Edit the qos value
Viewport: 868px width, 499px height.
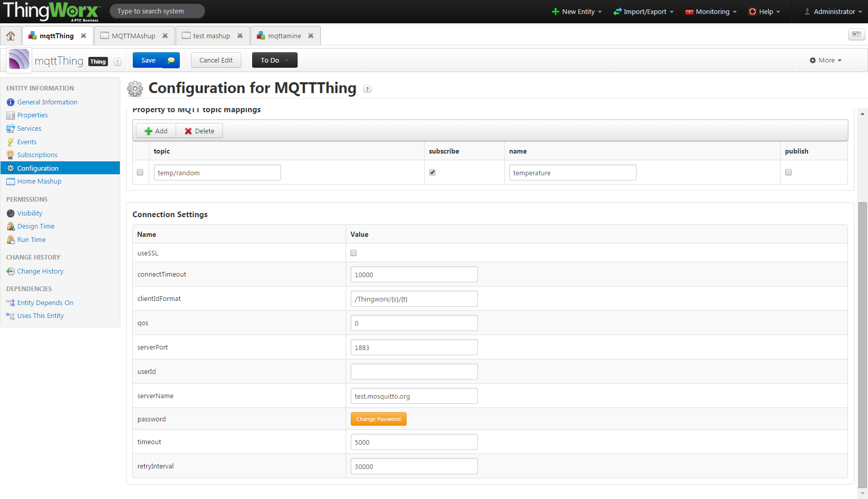414,323
